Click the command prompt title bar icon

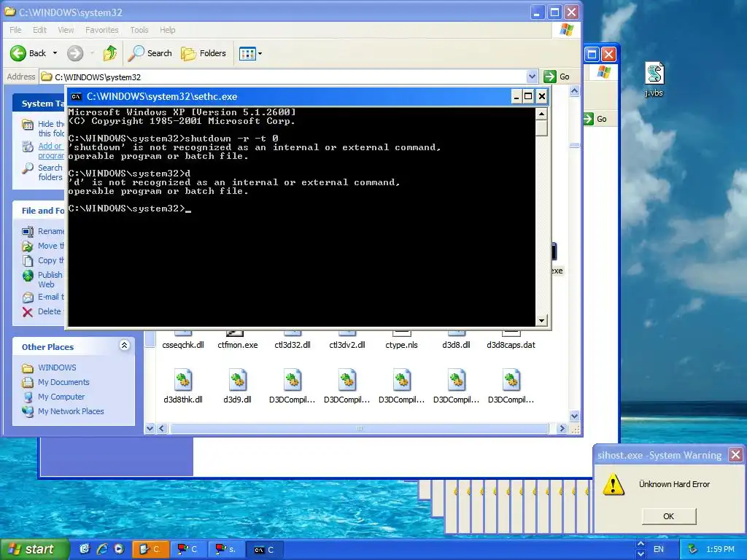pos(76,97)
